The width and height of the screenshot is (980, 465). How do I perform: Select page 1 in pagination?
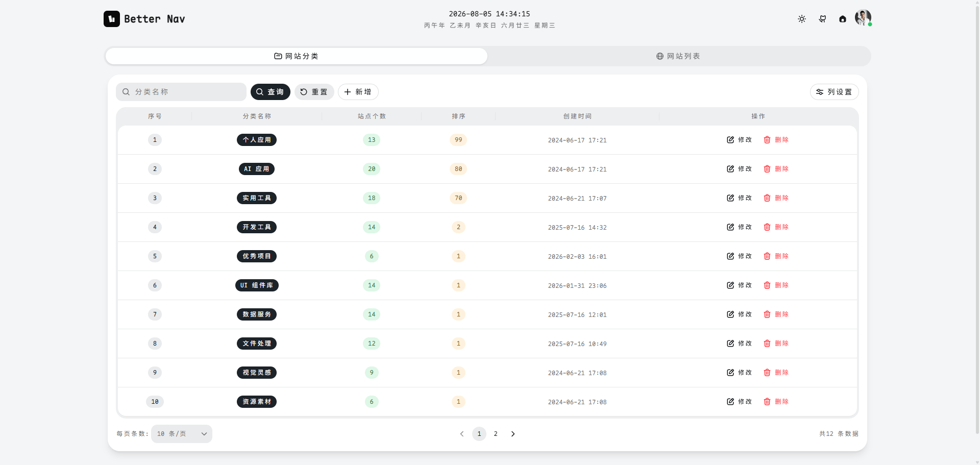click(x=479, y=434)
